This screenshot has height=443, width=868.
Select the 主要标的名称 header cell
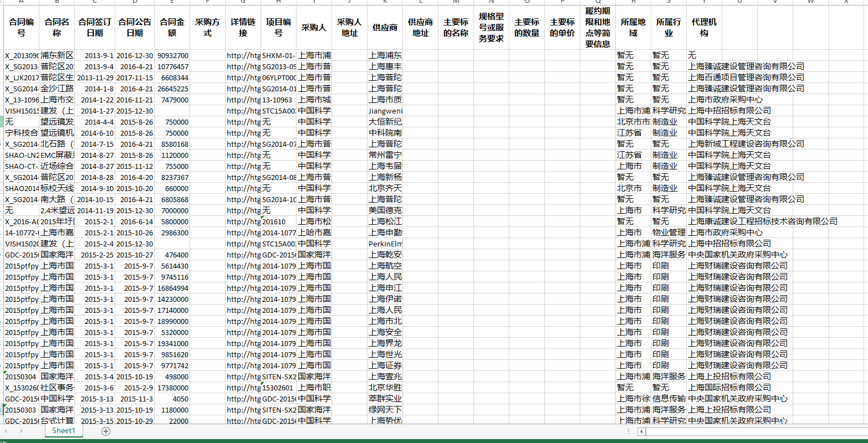pyautogui.click(x=456, y=28)
